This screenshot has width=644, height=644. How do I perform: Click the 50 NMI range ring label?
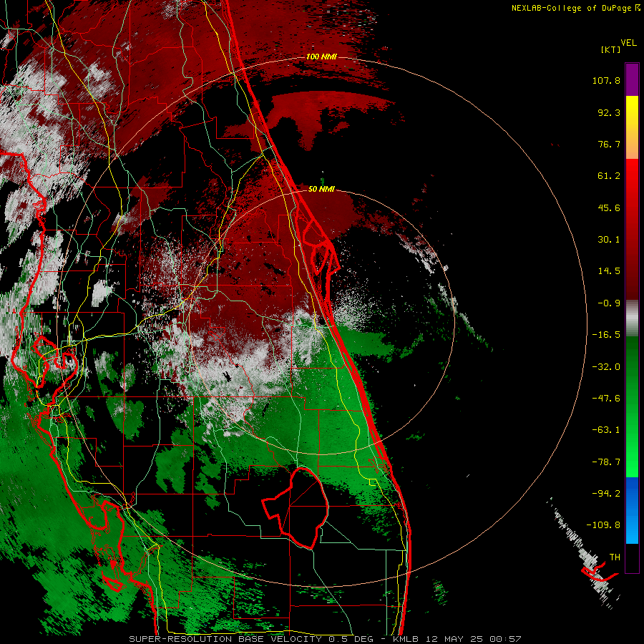[x=321, y=189]
